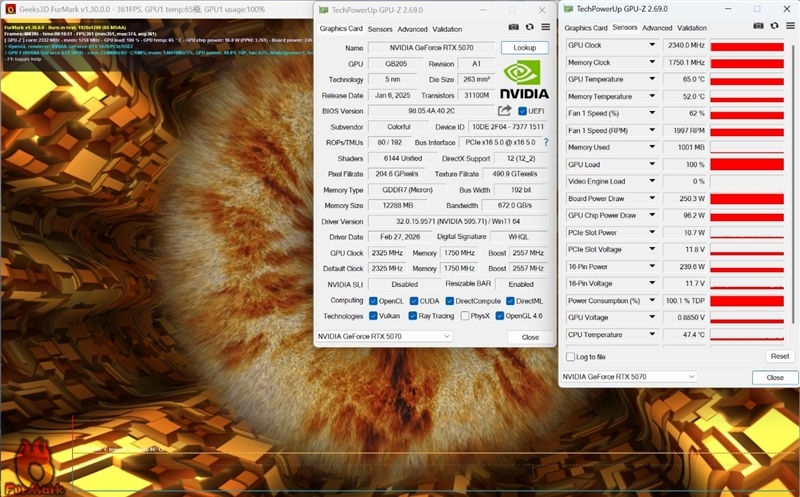Click the Lookup button
Screen dimensions: 800x497
[524, 47]
